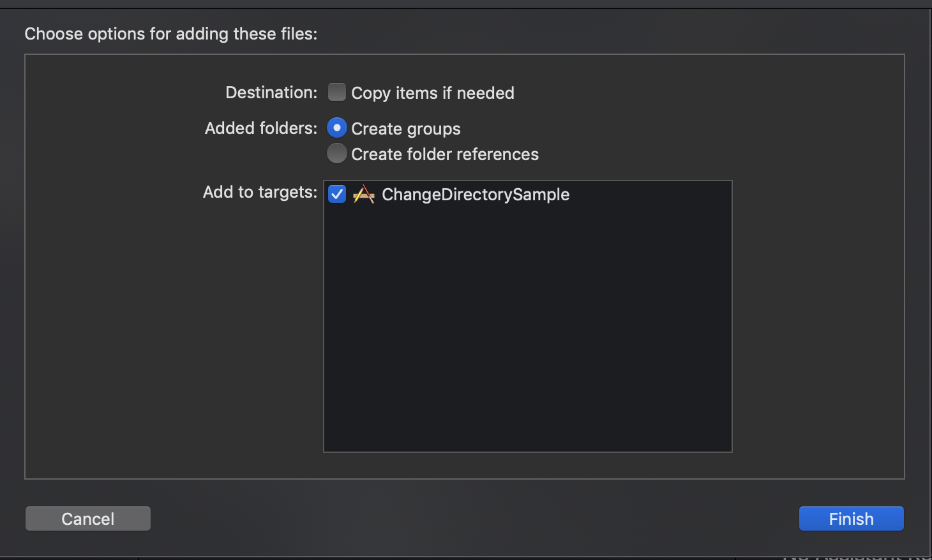Screen dimensions: 932x560
Task: Click the "Destination:" field label
Action: [271, 92]
